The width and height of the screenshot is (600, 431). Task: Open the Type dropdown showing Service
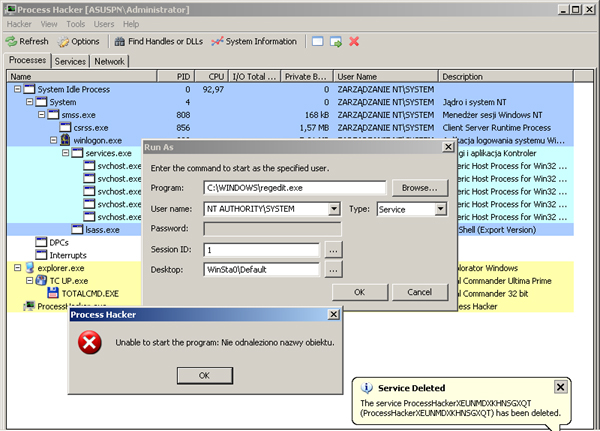440,209
